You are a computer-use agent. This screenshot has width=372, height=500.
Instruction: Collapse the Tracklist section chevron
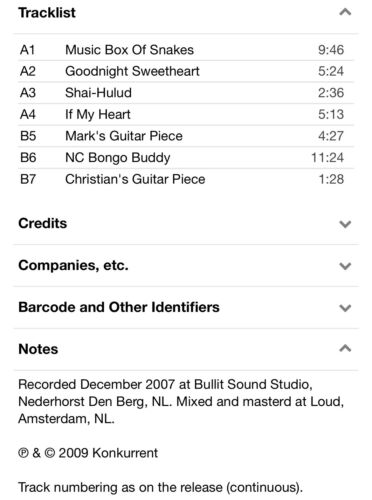coord(345,13)
